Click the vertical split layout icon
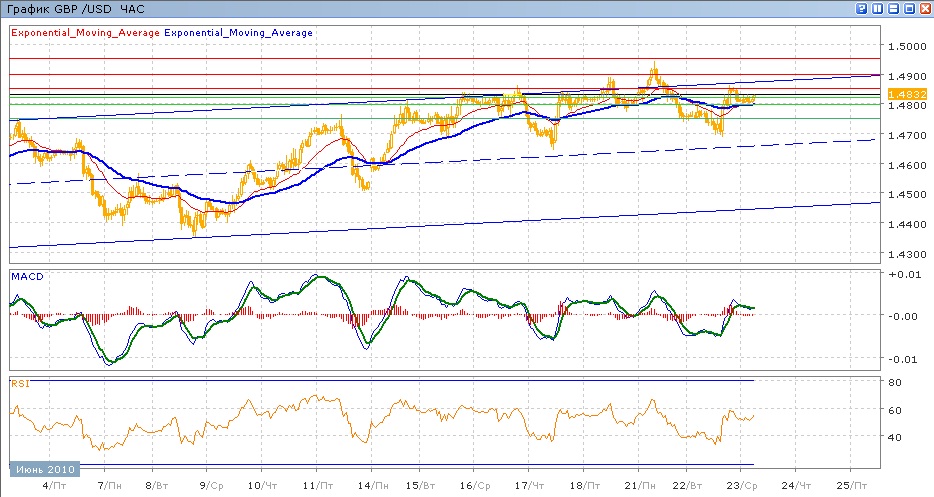Screen dimensions: 934x497 [x=877, y=8]
